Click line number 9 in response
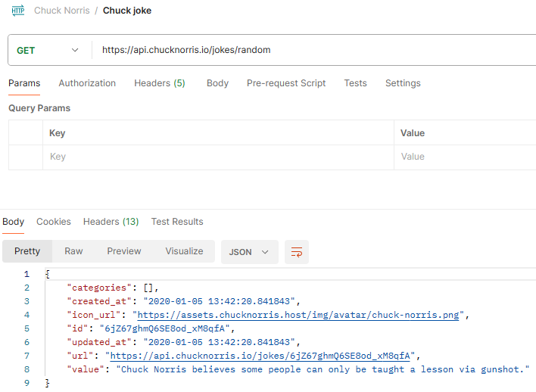Screen dimensions: 536x392 (x=26, y=383)
